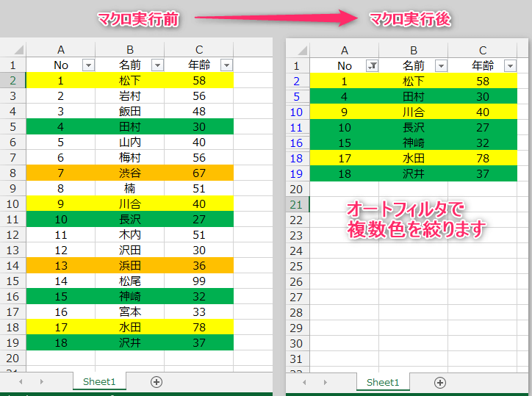Click green cell 沢井 in left sheet

(130, 342)
